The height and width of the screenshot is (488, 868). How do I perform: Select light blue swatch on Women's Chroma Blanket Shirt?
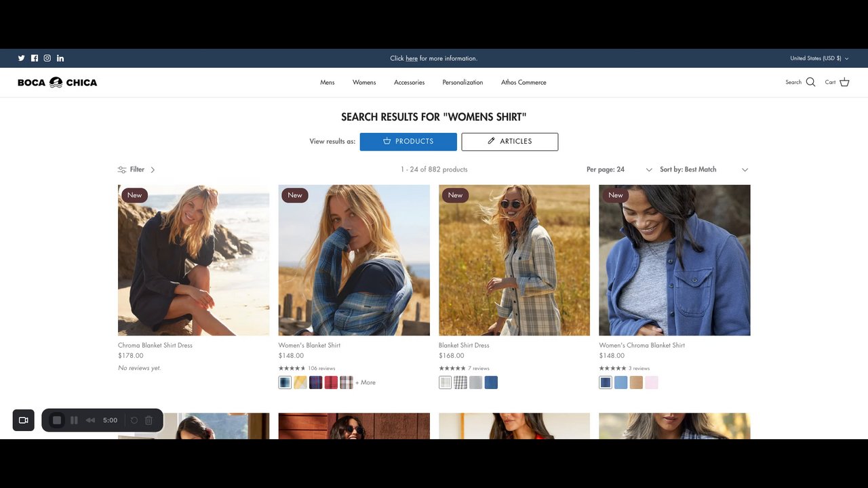[x=621, y=382]
